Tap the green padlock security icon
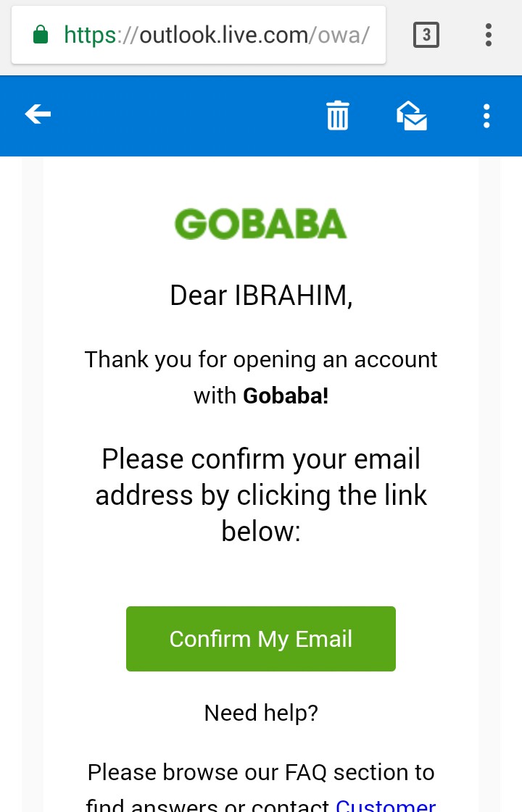Screen dimensions: 522x812 click(x=41, y=35)
